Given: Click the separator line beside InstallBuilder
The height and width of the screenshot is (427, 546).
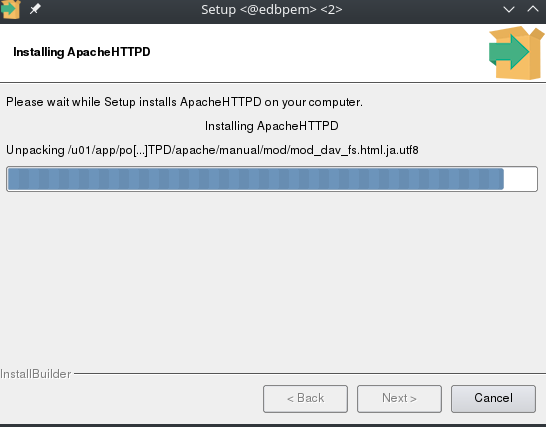Looking at the screenshot, I should coord(310,373).
